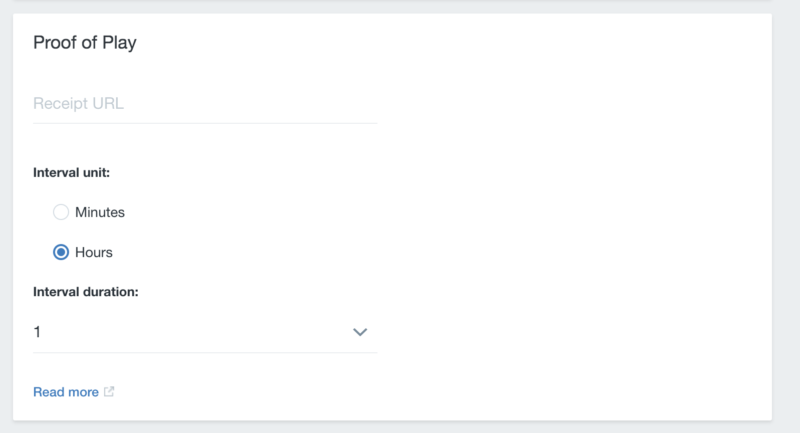Click the chevron arrow in Interval duration
The height and width of the screenshot is (433, 800).
(x=360, y=332)
